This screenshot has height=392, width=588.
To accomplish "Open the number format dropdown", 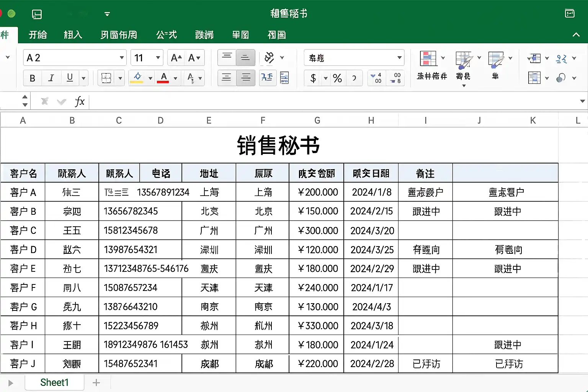I will coord(399,58).
